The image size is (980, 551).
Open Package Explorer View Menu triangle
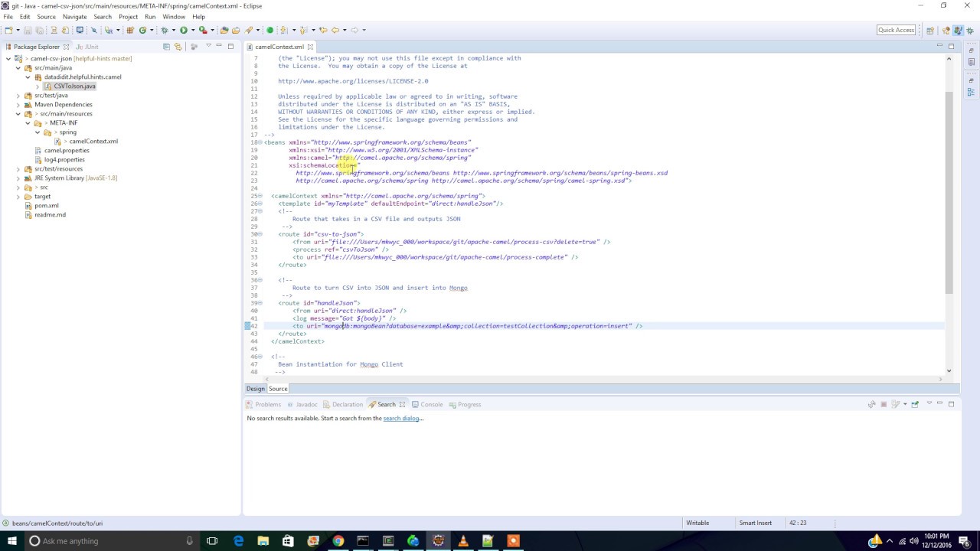(208, 47)
